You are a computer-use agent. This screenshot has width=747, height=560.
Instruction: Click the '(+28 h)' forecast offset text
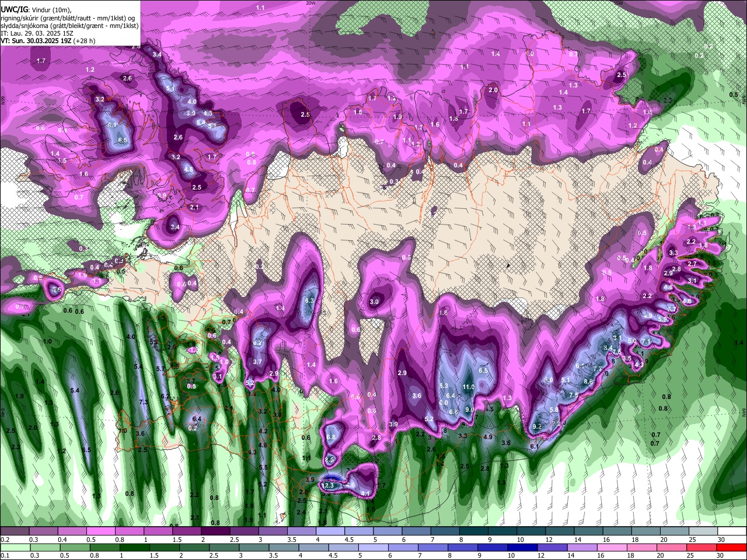(85, 41)
